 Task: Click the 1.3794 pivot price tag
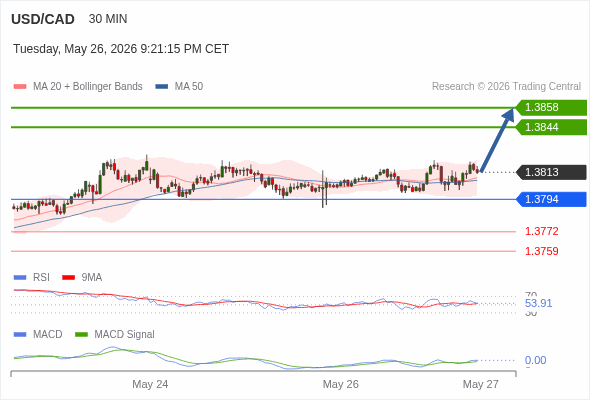(x=551, y=199)
